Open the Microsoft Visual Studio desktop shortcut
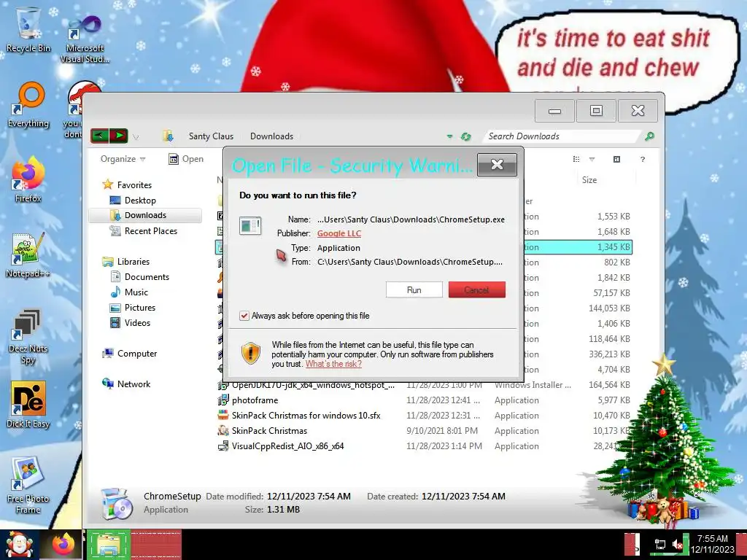 85,39
